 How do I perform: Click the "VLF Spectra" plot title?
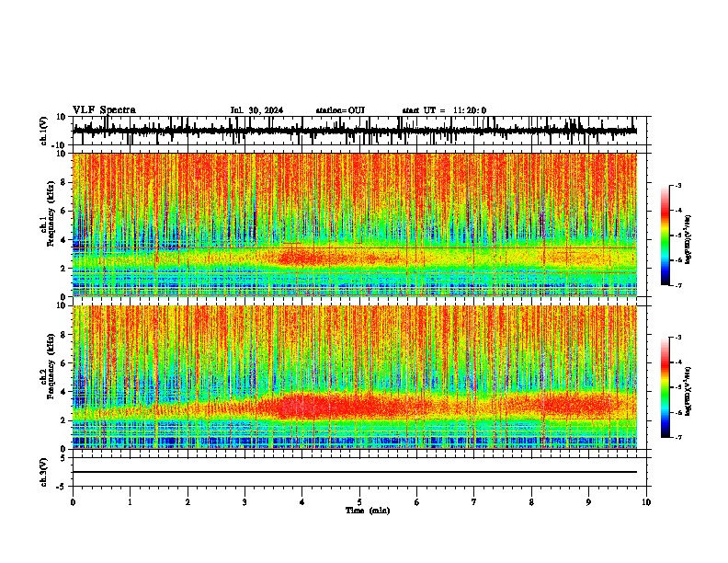pyautogui.click(x=104, y=110)
